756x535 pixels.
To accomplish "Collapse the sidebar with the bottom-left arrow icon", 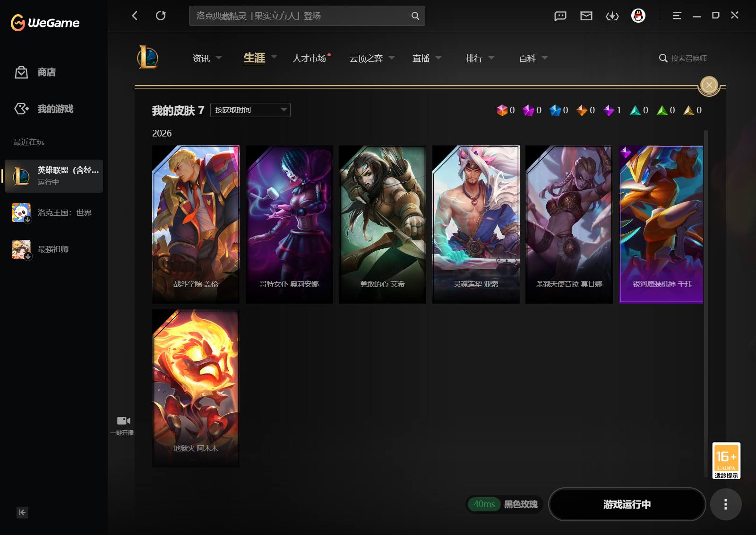I will click(22, 512).
